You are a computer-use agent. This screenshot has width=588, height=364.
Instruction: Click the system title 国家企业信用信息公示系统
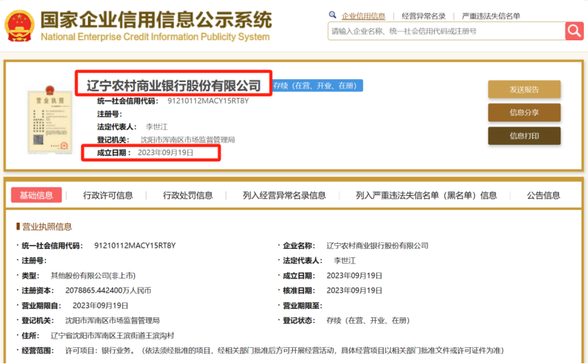(156, 20)
